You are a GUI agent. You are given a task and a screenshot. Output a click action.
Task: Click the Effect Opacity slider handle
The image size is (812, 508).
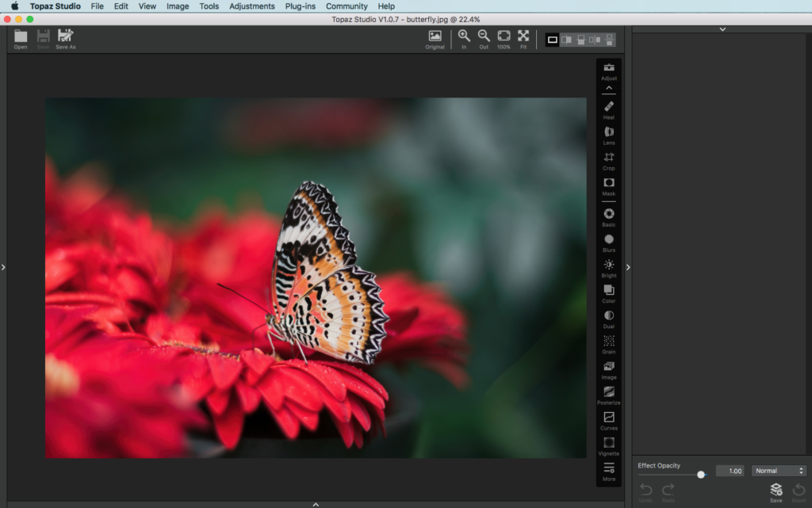click(701, 475)
